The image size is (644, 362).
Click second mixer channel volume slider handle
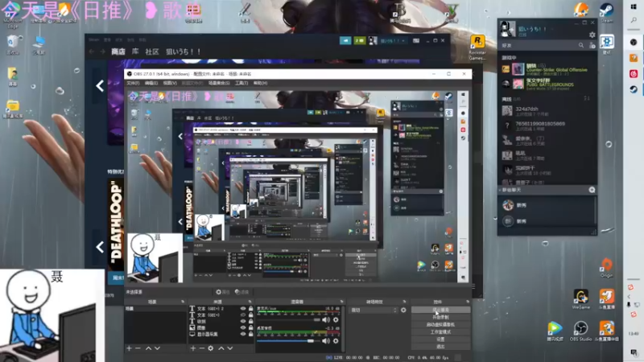point(311,340)
